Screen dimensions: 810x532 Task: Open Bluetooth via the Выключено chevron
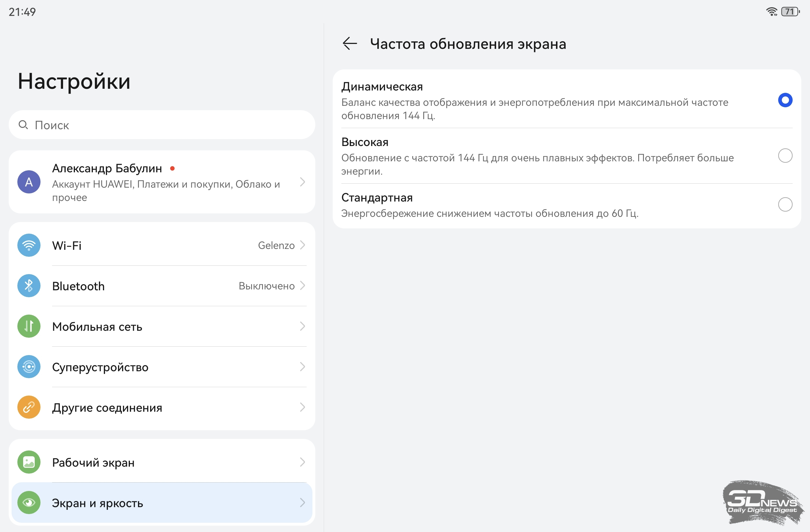[x=302, y=286]
